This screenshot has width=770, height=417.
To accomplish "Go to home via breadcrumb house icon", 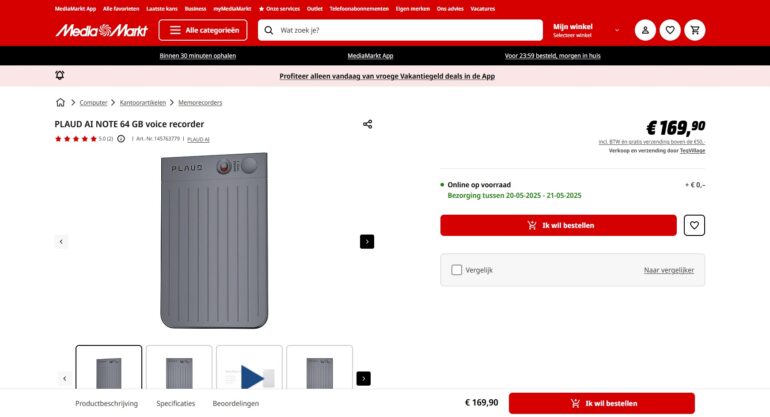I will pyautogui.click(x=60, y=102).
